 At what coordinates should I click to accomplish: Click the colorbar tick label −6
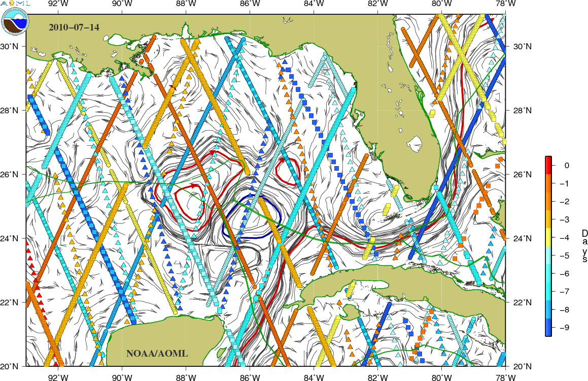point(564,274)
